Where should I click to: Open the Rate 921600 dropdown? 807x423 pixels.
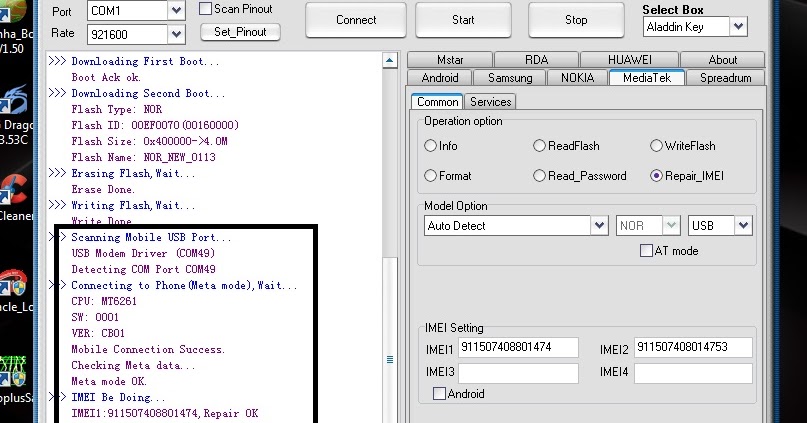(176, 34)
